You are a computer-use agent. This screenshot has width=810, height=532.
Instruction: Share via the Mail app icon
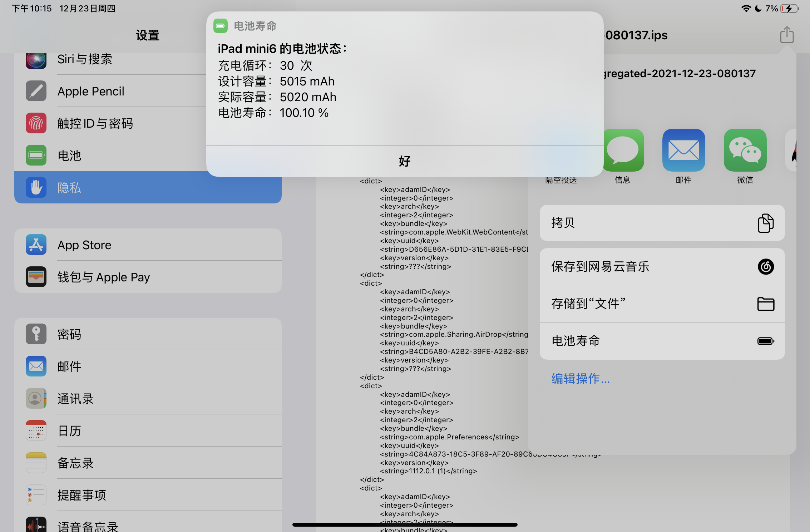pyautogui.click(x=683, y=150)
